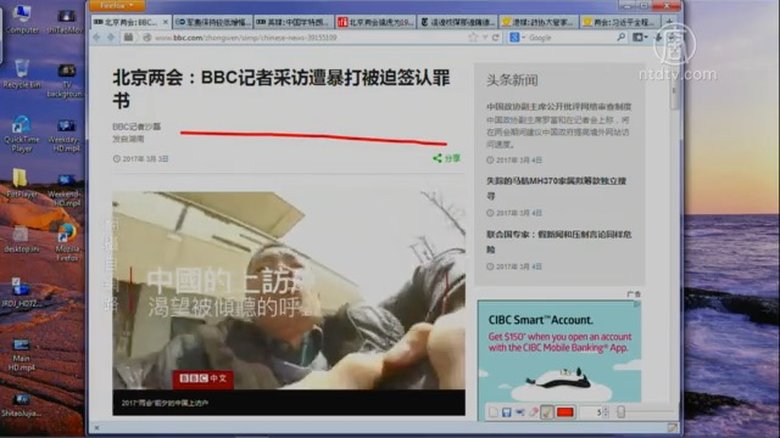Select the eraser tool in annotation toolbar
Image resolution: width=780 pixels, height=438 pixels.
click(x=533, y=412)
